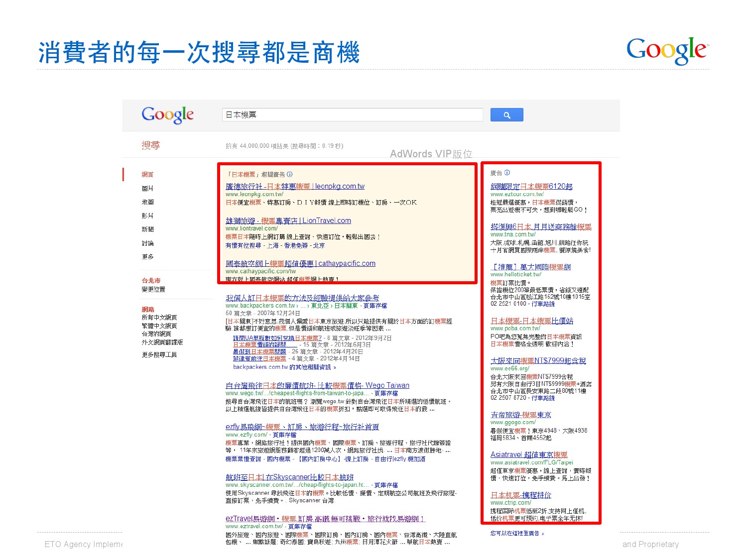Click 變更位置 under 台北市
Image resolution: width=747 pixels, height=560 pixels.
(153, 289)
